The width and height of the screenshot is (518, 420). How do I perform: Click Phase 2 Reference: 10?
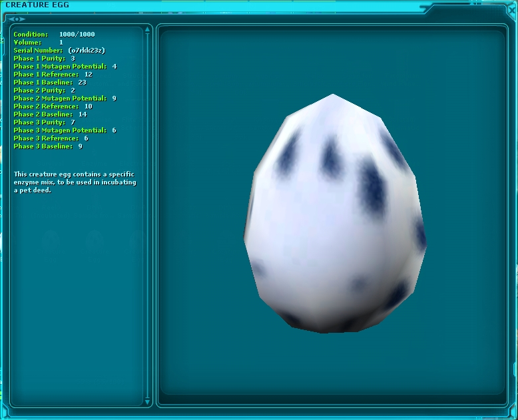coord(53,106)
